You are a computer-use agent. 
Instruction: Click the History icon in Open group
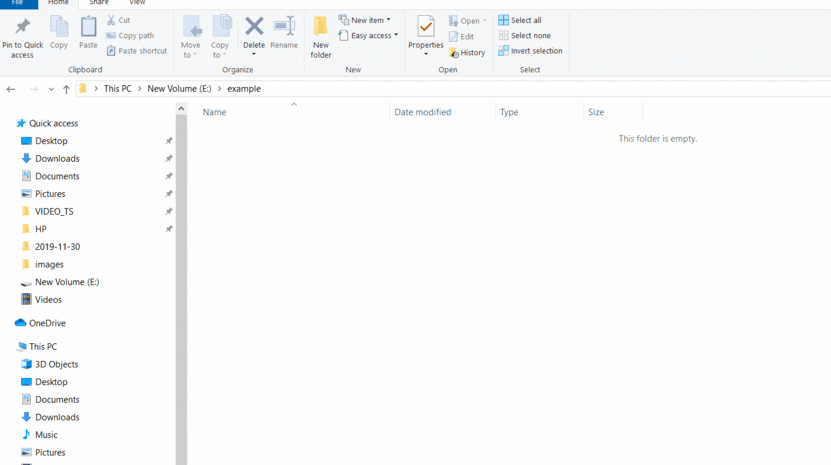pos(467,52)
